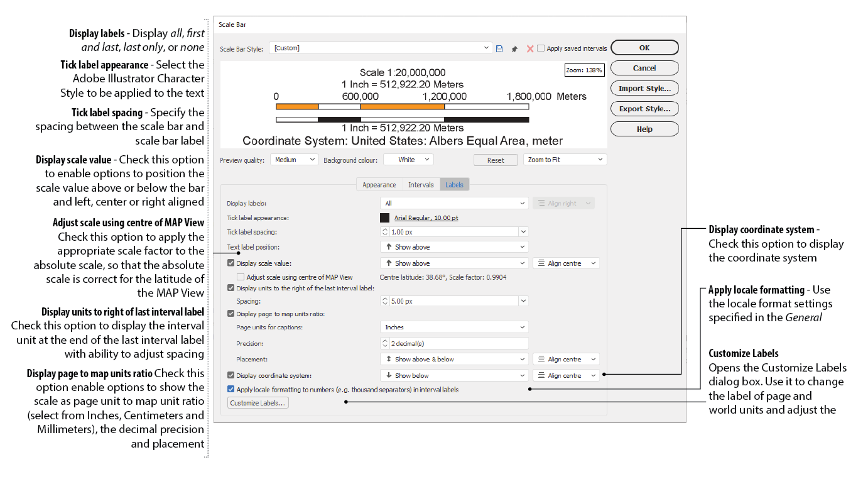Switch to the Intervals tab
This screenshot has height=479, width=868.
[421, 185]
